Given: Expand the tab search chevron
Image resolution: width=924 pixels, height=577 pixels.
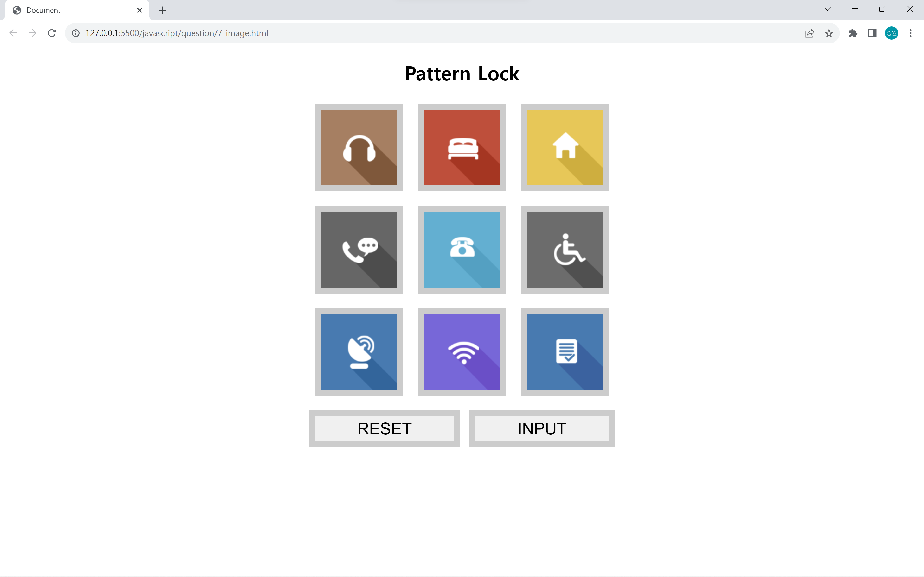Looking at the screenshot, I should coord(828,9).
